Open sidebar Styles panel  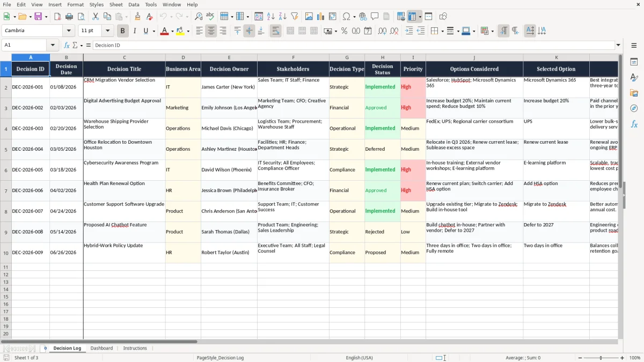(x=634, y=77)
